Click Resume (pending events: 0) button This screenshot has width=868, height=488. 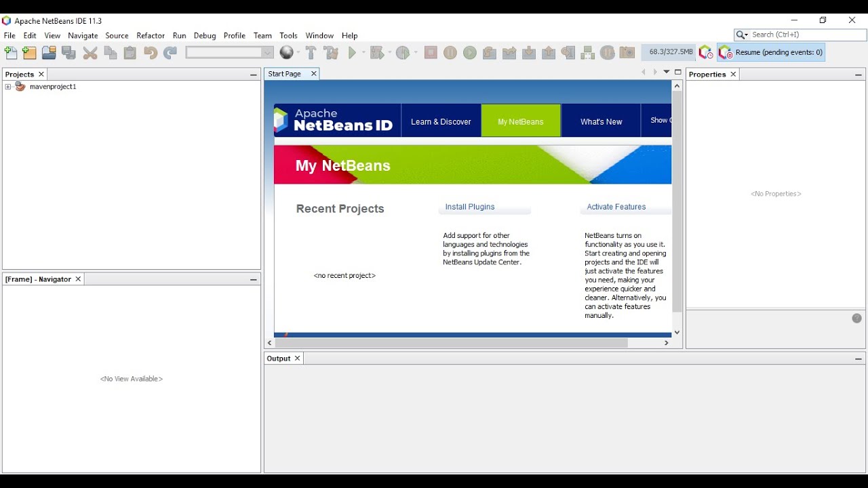(771, 52)
